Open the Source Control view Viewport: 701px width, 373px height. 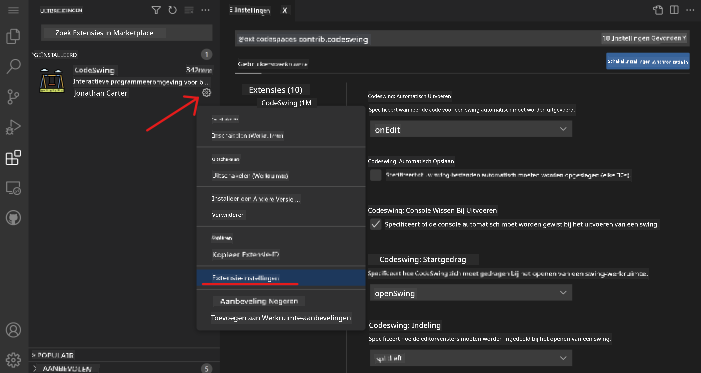tap(13, 97)
